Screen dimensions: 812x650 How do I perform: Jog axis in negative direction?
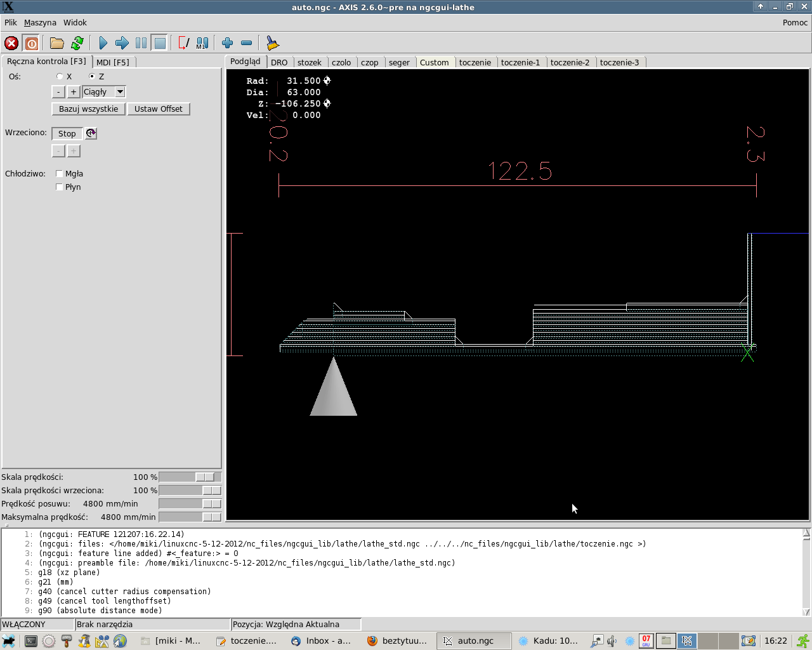click(58, 92)
